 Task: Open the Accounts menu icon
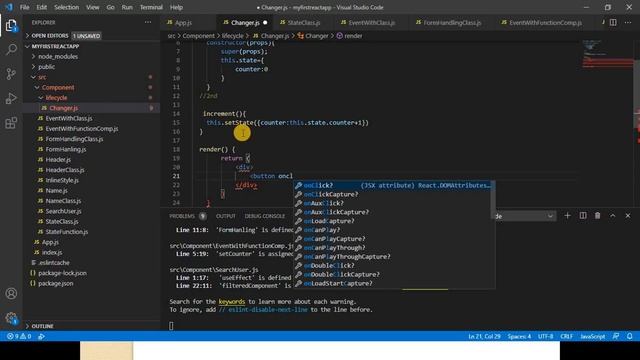pyautogui.click(x=11, y=293)
